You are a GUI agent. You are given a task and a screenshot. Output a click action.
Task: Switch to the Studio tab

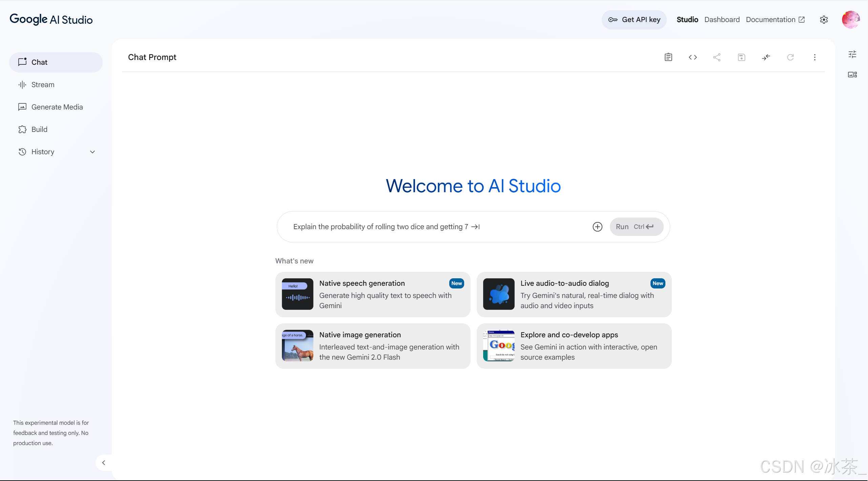(x=687, y=20)
